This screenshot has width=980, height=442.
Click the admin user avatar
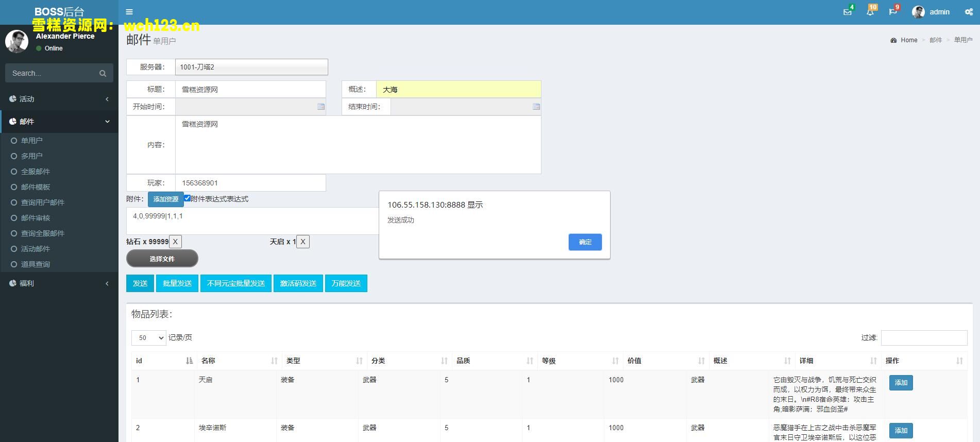918,12
